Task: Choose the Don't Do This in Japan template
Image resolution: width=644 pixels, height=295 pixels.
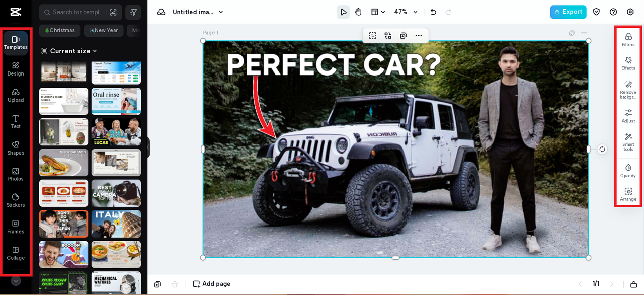Action: [x=64, y=224]
